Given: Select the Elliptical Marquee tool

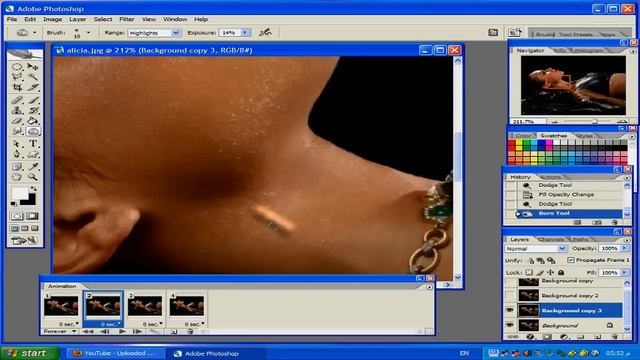Looking at the screenshot, I should point(17,67).
